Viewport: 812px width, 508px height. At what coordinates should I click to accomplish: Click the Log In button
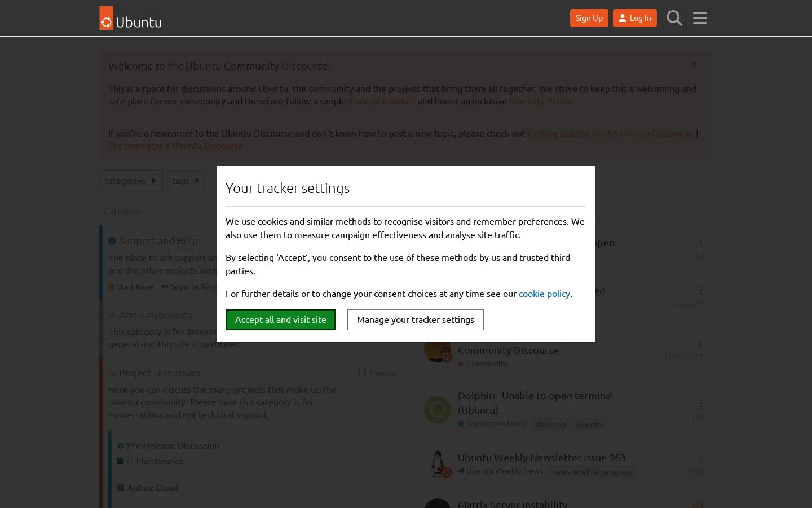pos(635,18)
